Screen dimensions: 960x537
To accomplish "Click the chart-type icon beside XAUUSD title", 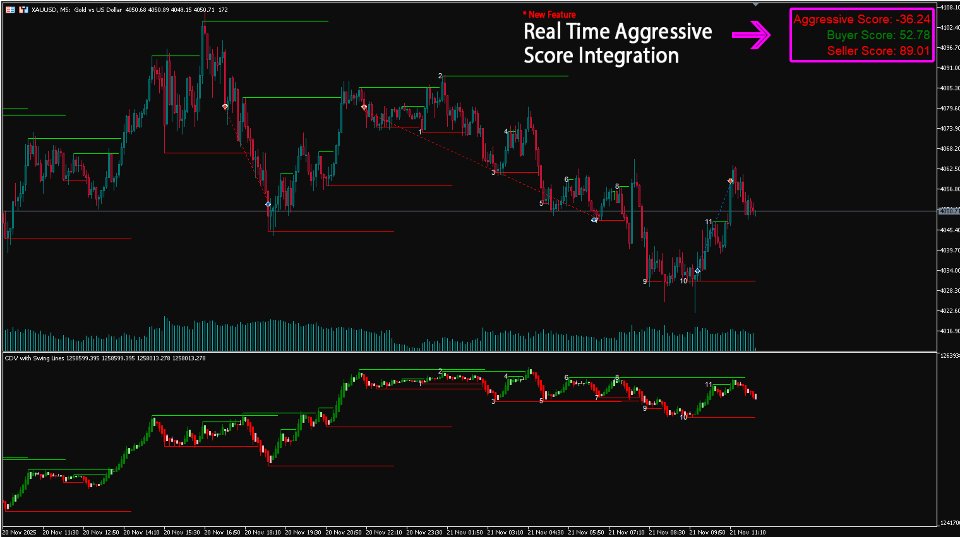I will click(24, 10).
